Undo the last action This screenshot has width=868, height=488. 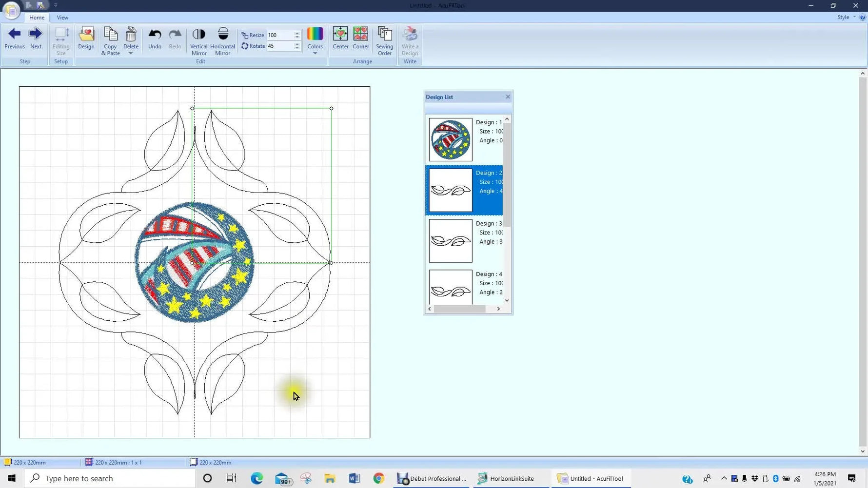pyautogui.click(x=155, y=39)
